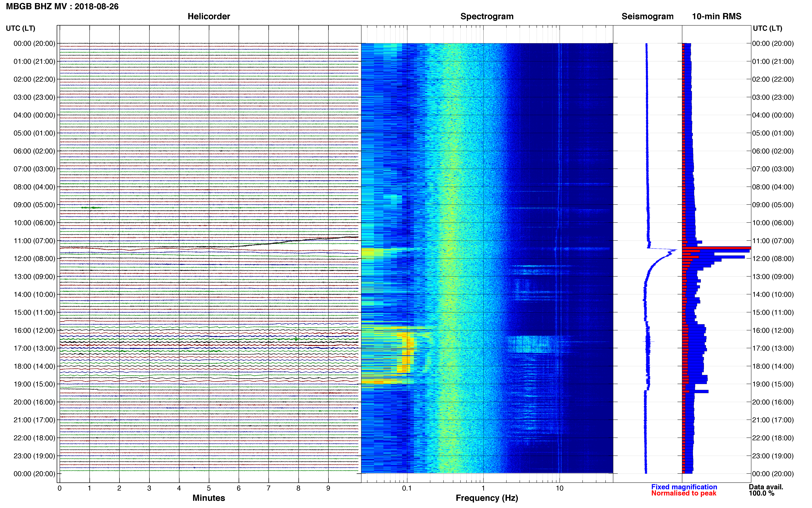The height and width of the screenshot is (508, 812).
Task: Click the 'Seismogram' panel heading
Action: pos(647,16)
